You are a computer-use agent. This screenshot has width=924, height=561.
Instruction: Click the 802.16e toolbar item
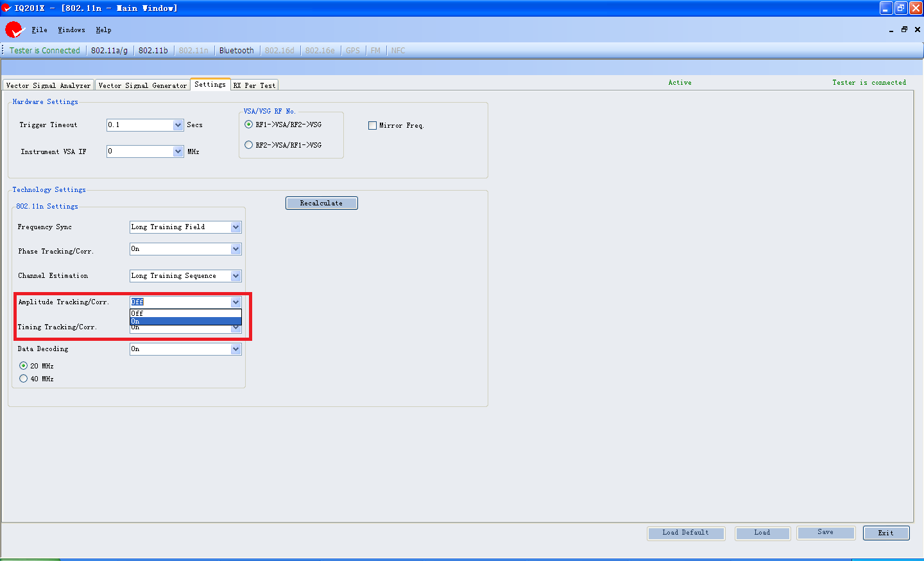320,50
